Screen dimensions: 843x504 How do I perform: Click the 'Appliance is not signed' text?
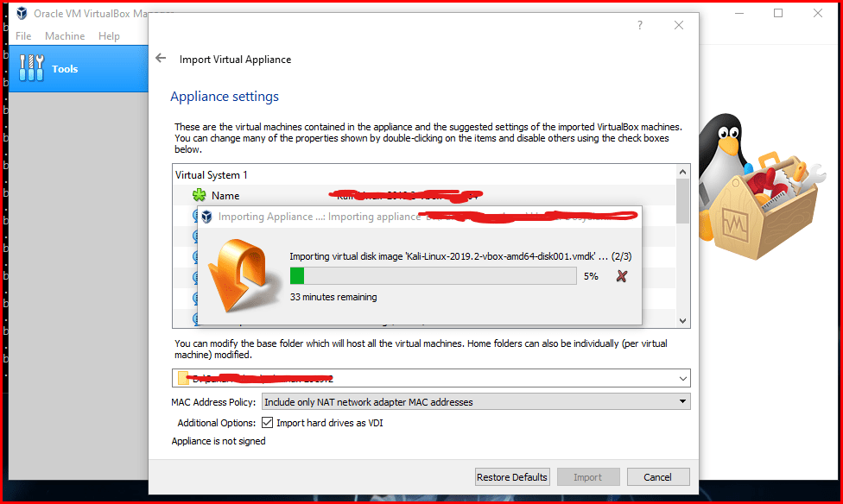(x=219, y=441)
